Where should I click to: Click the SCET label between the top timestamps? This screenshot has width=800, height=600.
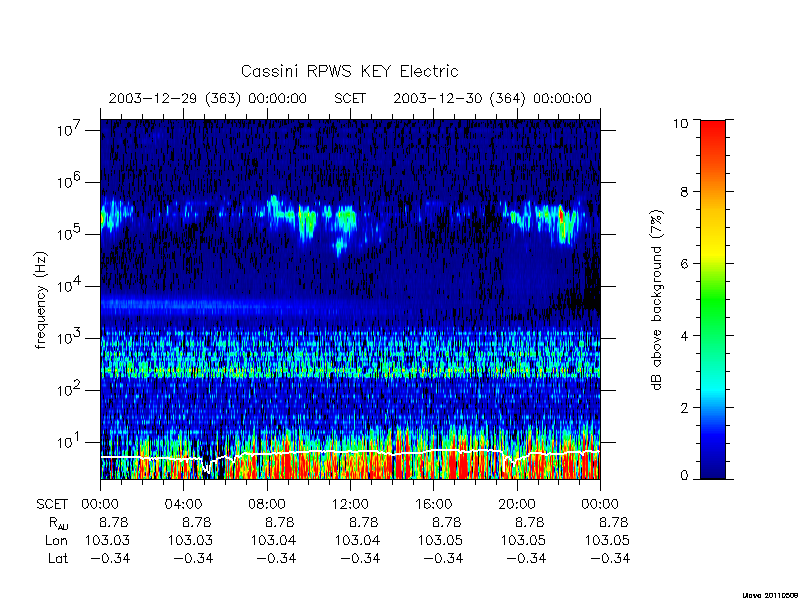pyautogui.click(x=350, y=98)
